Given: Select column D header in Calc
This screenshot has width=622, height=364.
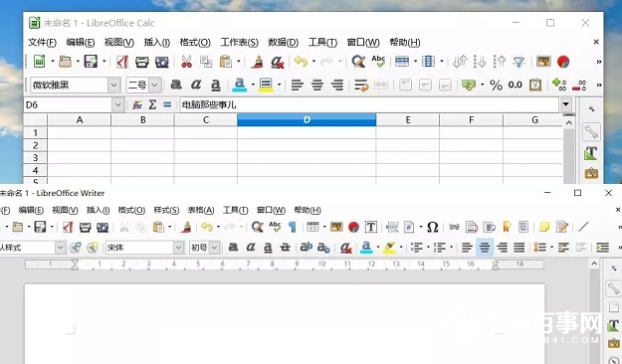Looking at the screenshot, I should click(307, 119).
